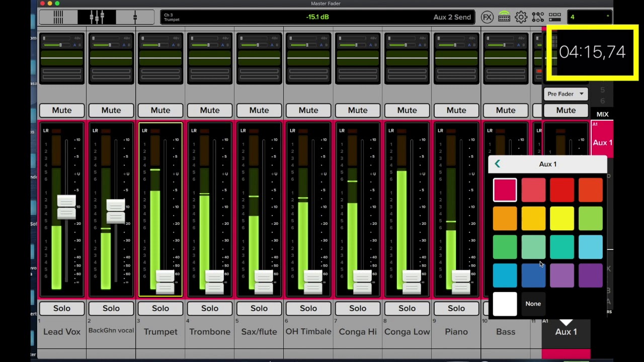
Task: Open the quick access panel icon
Action: [x=555, y=17]
